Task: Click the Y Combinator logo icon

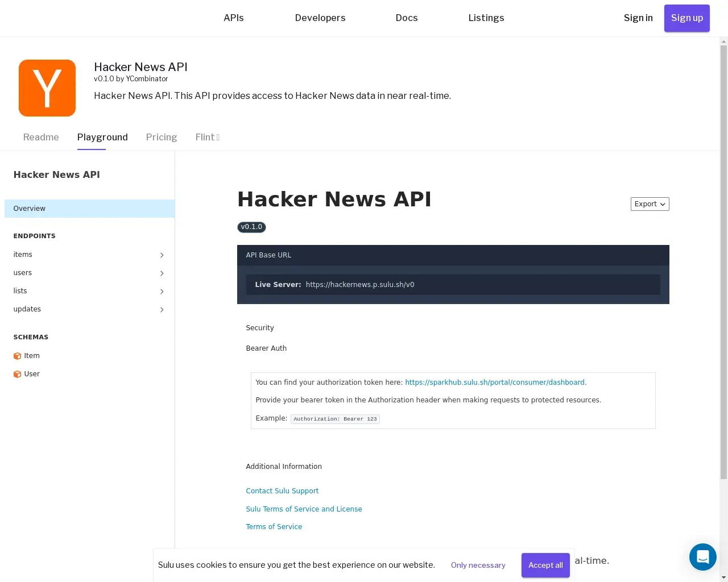Action: click(47, 88)
